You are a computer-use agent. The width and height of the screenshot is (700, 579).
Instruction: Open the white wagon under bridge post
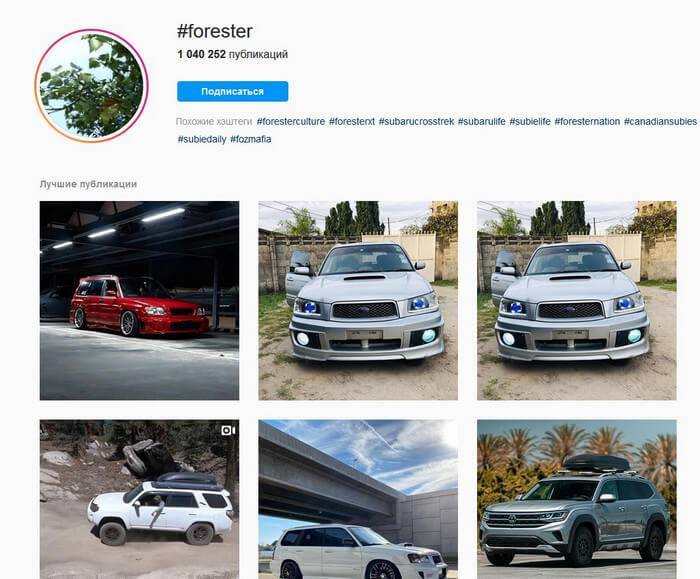click(x=358, y=499)
